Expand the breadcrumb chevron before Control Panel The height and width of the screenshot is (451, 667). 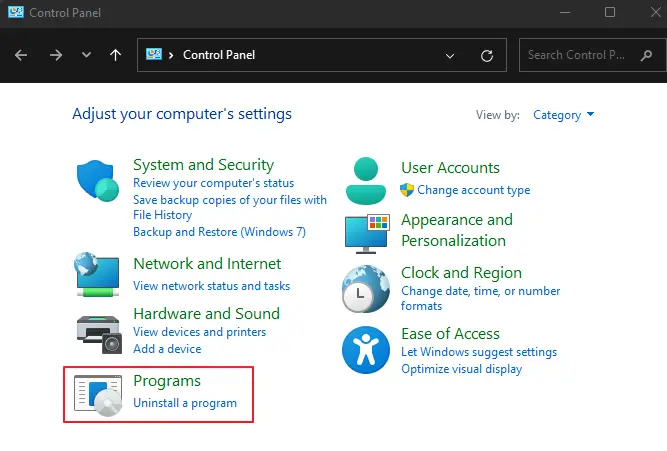tap(171, 55)
